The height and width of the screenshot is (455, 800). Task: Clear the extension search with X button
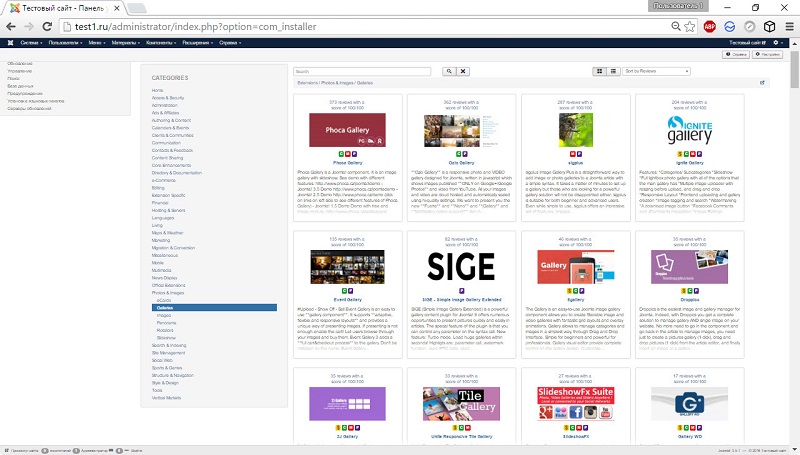[x=463, y=71]
